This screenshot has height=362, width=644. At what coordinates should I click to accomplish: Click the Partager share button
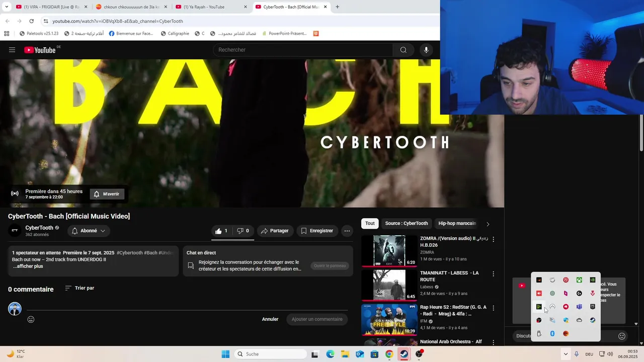(x=275, y=231)
